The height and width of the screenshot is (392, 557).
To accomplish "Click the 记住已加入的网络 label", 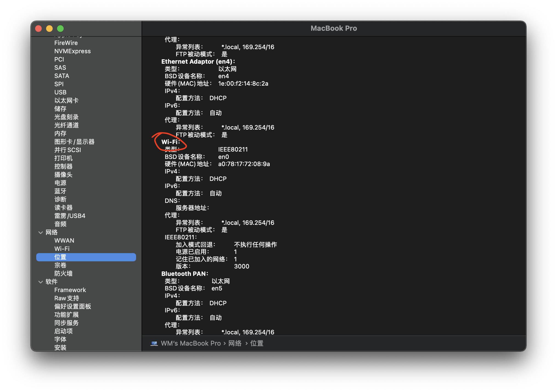I will (202, 259).
